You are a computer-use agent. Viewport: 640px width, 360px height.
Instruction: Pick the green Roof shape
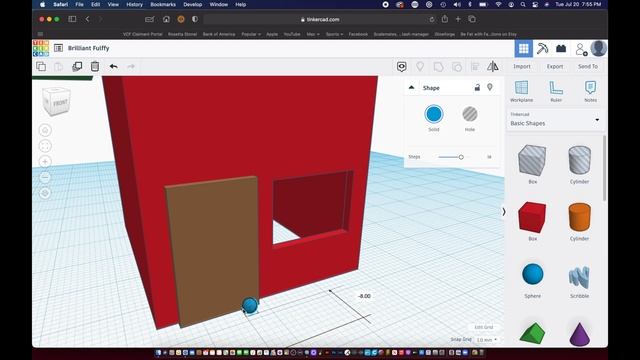click(532, 333)
